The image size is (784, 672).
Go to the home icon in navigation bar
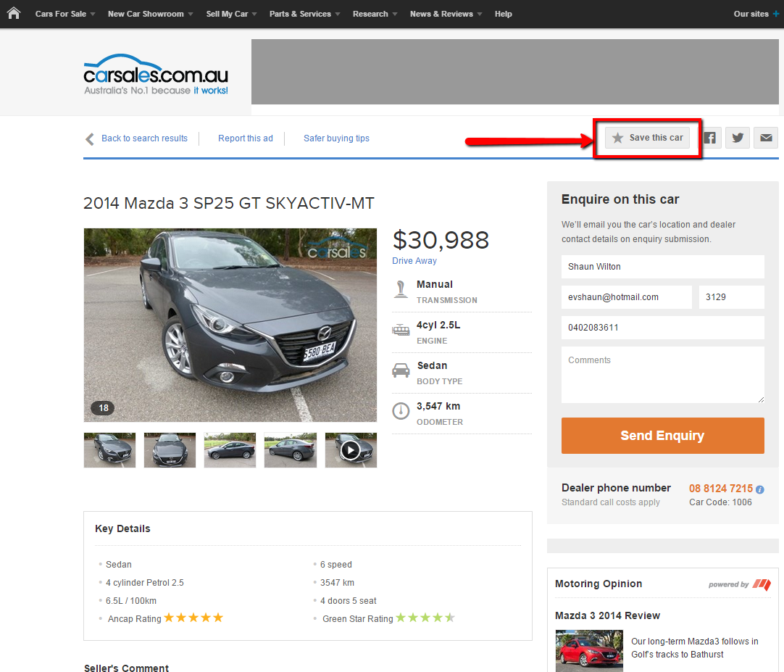click(14, 13)
